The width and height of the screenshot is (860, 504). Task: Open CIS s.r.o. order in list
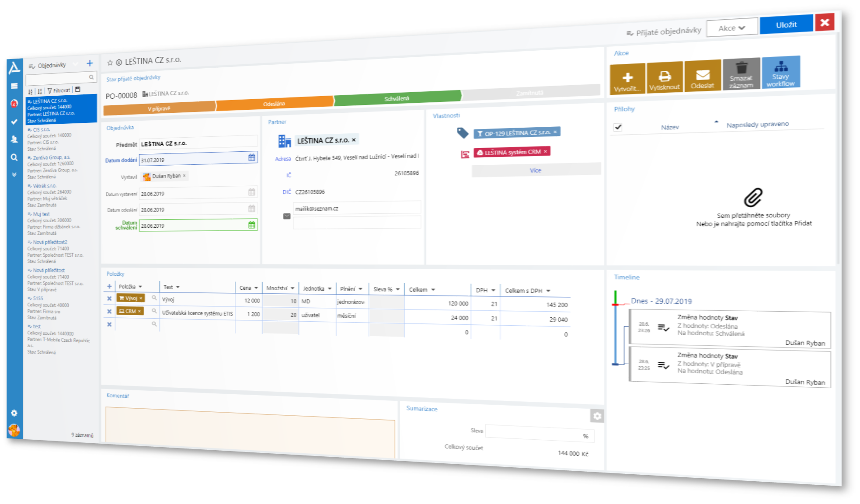tap(60, 139)
